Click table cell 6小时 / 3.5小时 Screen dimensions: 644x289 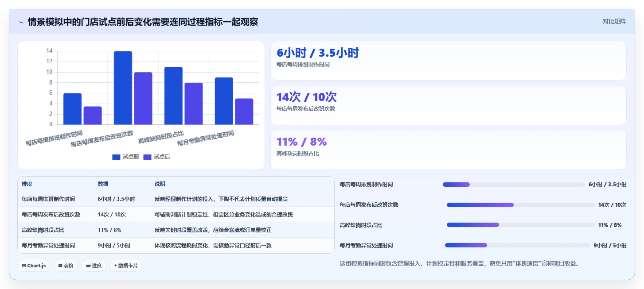tap(116, 199)
